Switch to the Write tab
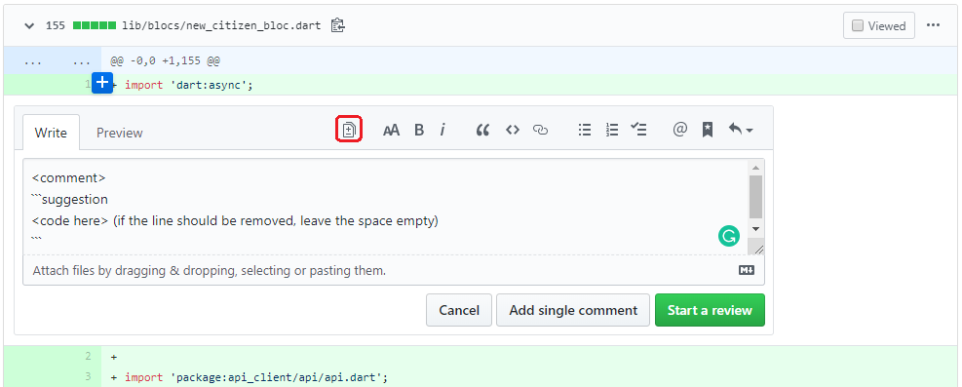Viewport: 962px width, 387px height. click(51, 132)
